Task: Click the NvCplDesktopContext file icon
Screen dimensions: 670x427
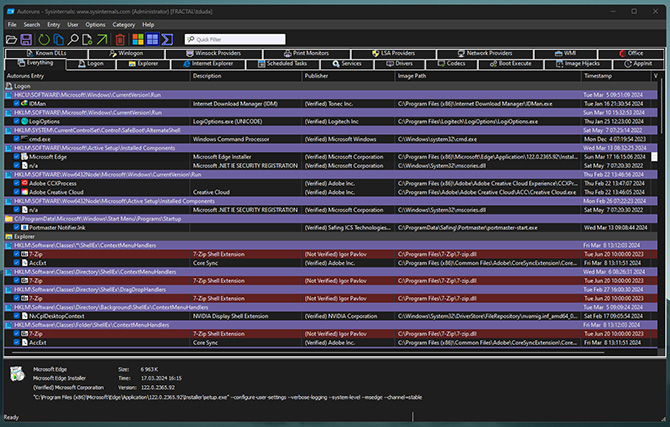Action: click(x=24, y=316)
